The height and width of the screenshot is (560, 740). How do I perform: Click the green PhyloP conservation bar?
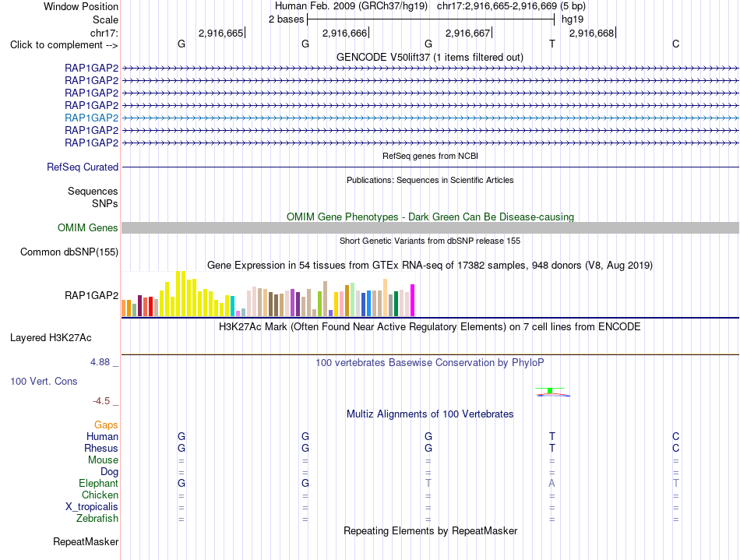point(550,391)
